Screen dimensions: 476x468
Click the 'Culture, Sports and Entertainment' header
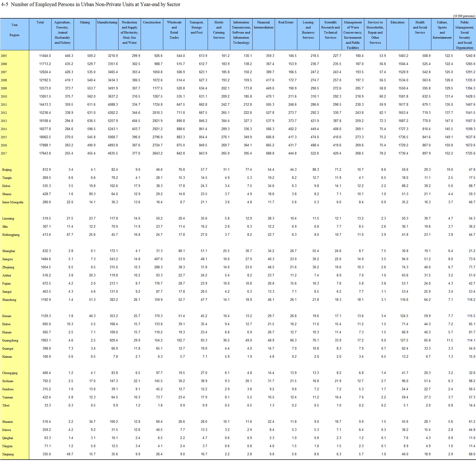tap(442, 30)
